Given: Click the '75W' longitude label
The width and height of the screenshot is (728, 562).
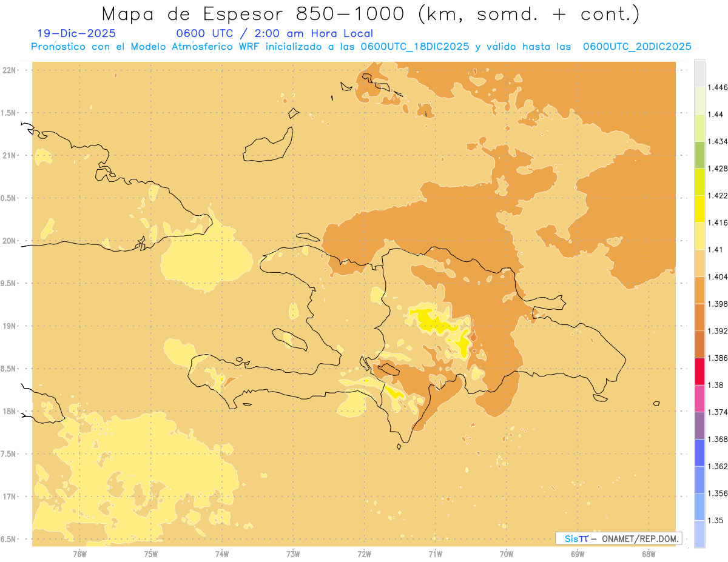Looking at the screenshot, I should point(151,554).
